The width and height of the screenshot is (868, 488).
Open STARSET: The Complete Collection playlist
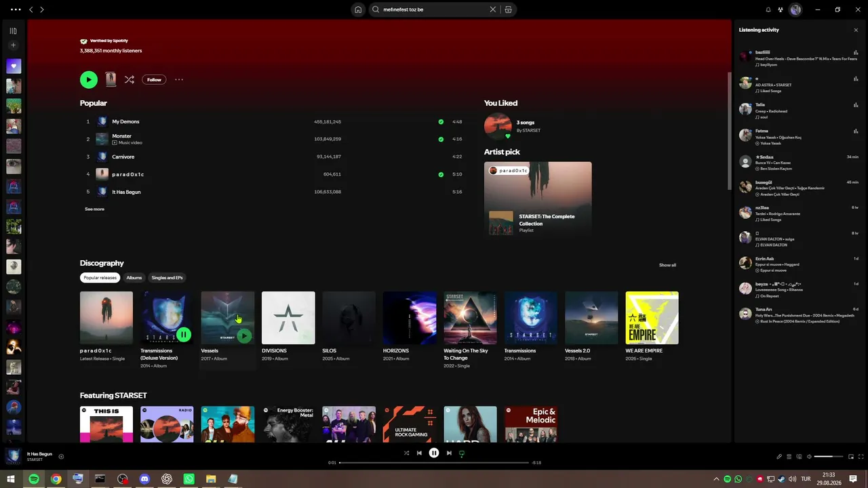[547, 220]
